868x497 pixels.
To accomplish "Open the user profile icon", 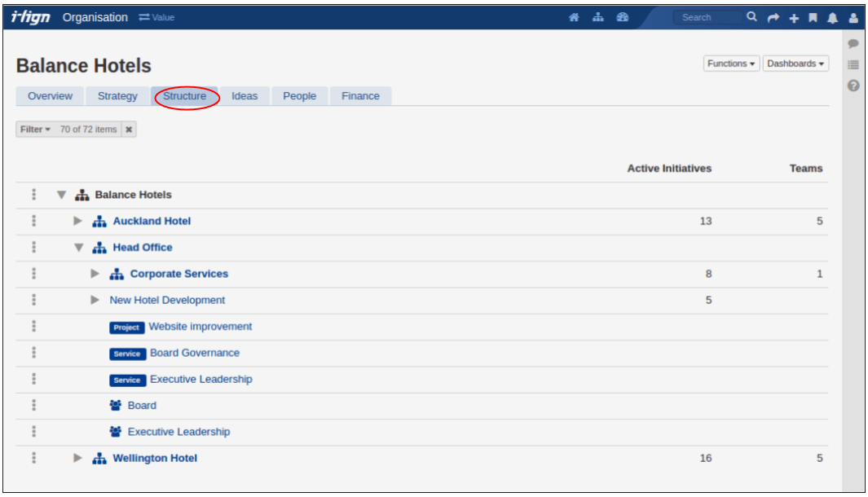I will [853, 18].
